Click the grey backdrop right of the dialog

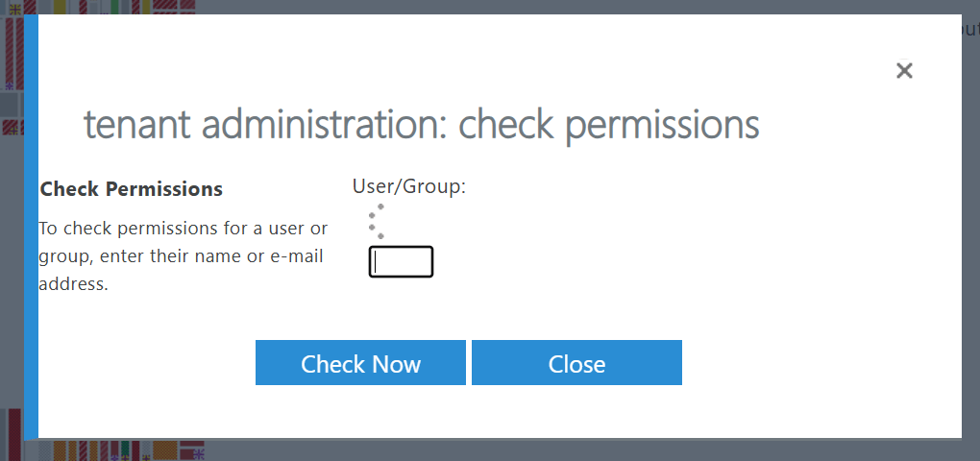point(970,240)
